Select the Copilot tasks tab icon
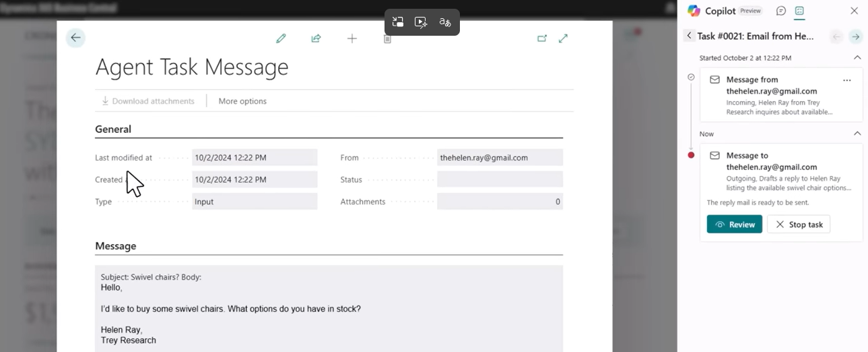The width and height of the screenshot is (868, 352). 799,11
